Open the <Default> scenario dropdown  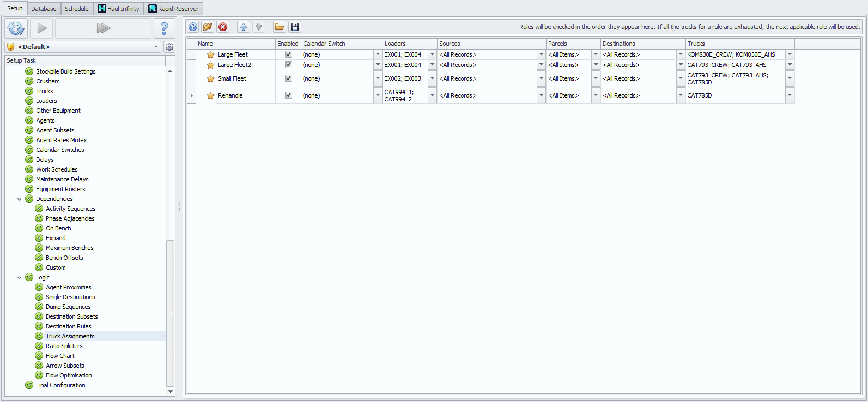tap(156, 47)
